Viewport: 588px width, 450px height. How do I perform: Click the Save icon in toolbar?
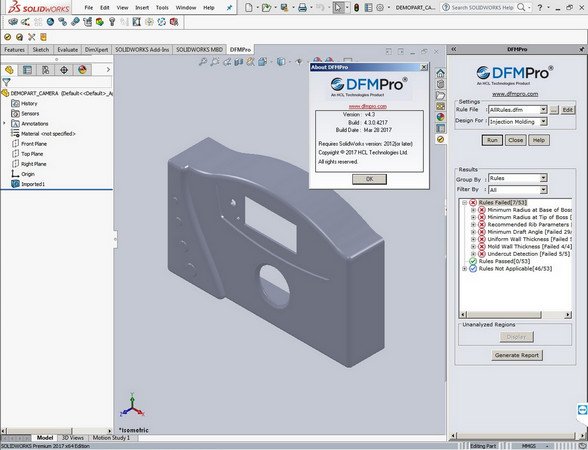[x=284, y=8]
